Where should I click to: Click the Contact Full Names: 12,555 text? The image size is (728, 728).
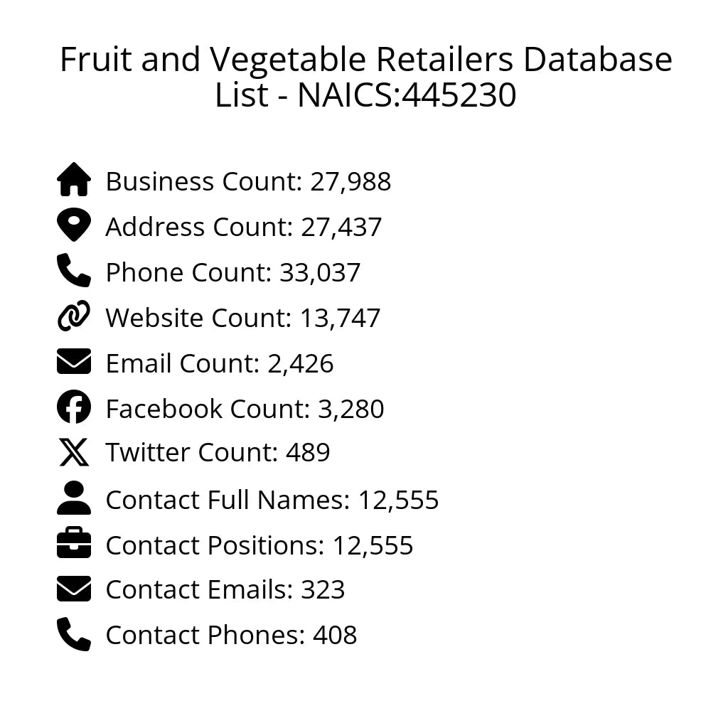click(272, 500)
